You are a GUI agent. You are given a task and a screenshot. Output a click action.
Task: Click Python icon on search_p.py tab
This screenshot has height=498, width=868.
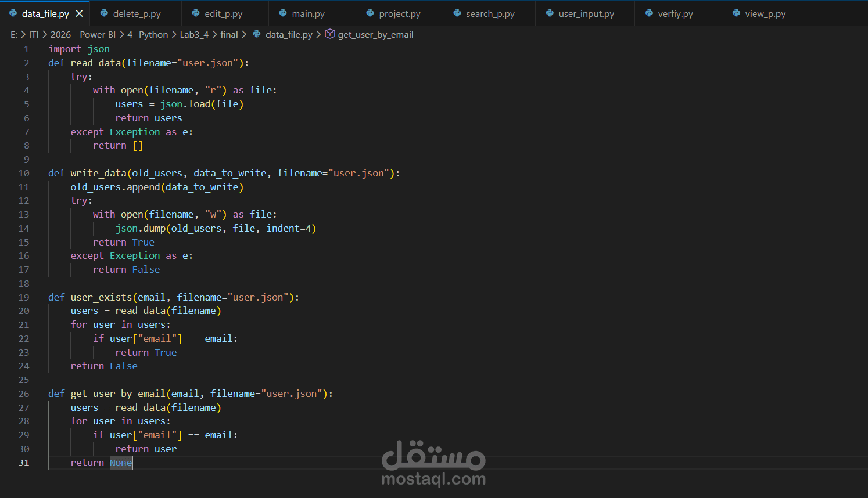457,13
